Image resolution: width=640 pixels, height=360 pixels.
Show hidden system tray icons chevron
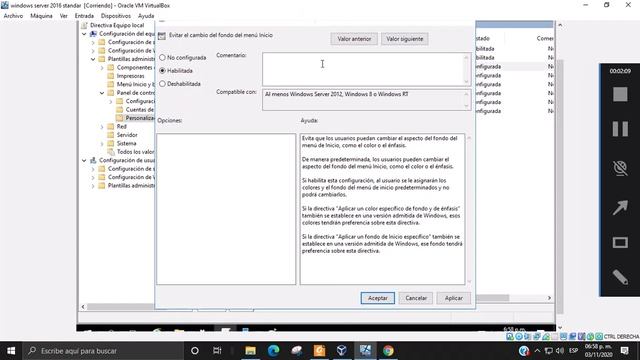(x=537, y=351)
